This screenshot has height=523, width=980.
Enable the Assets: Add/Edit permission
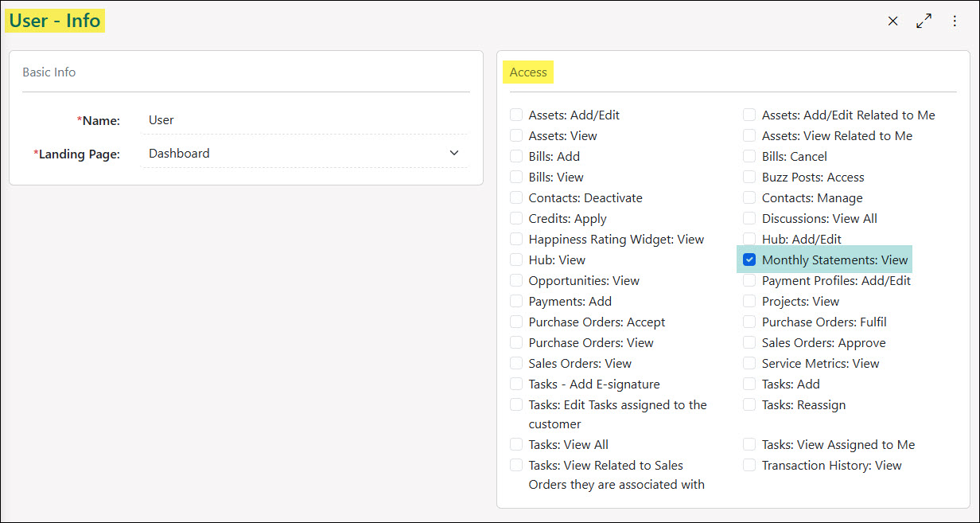(x=516, y=115)
